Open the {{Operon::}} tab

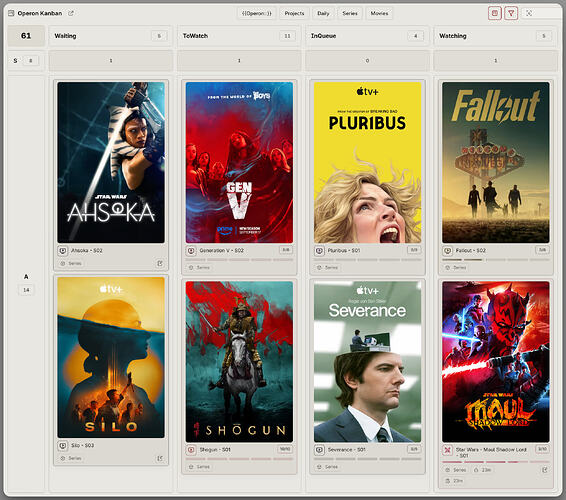point(257,13)
